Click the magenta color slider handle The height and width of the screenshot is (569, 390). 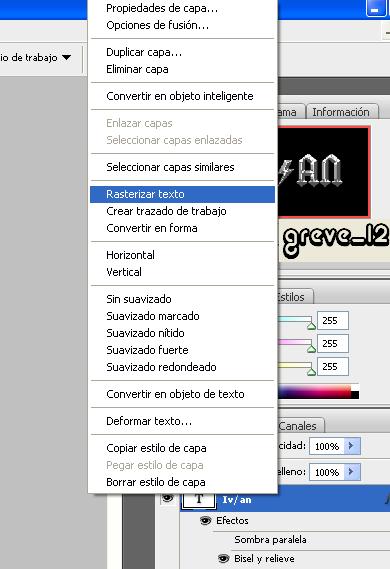(311, 349)
